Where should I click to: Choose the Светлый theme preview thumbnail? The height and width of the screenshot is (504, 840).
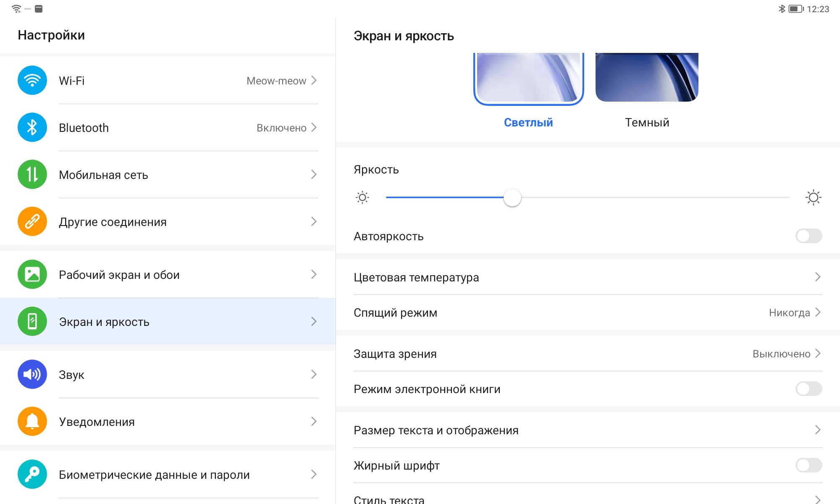point(528,78)
